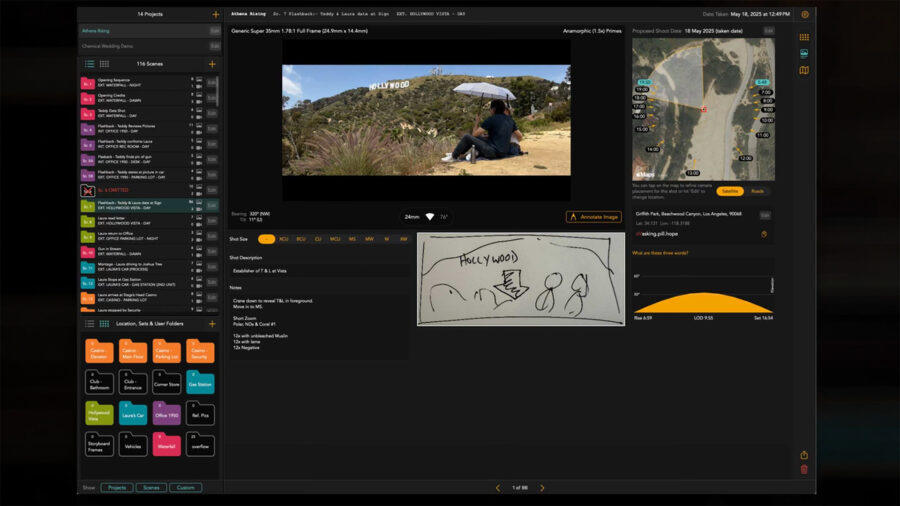The height and width of the screenshot is (506, 900).
Task: Click the red trash delete icon
Action: click(x=804, y=470)
